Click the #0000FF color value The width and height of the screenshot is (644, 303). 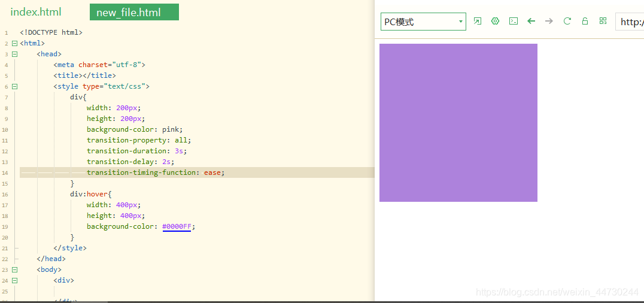pos(177,226)
